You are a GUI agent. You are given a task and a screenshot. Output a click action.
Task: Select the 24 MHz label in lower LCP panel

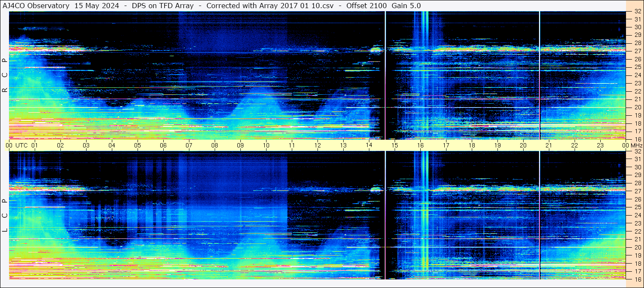click(x=638, y=215)
